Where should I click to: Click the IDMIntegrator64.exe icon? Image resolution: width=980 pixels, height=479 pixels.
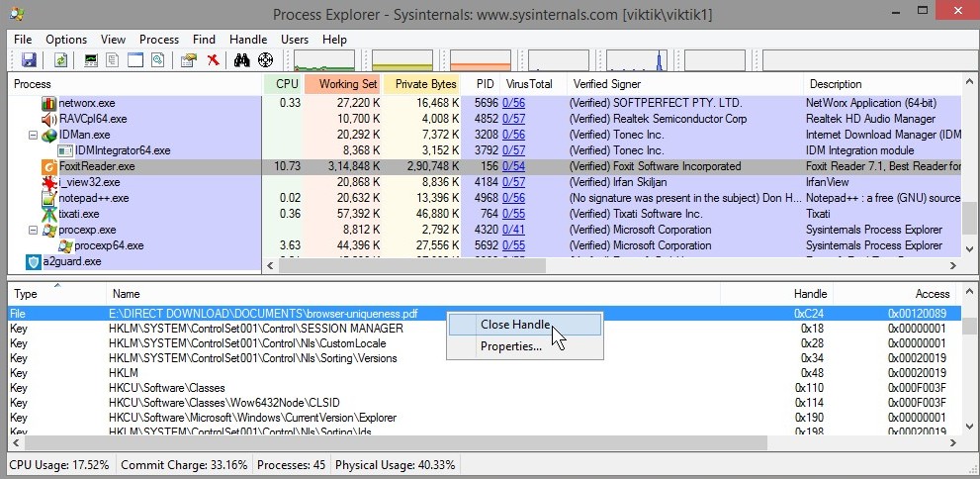point(65,150)
